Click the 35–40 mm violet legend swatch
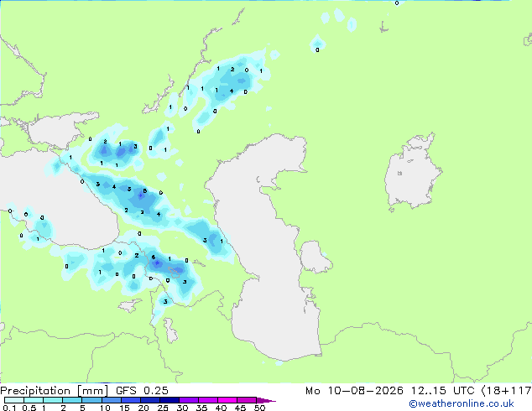Screen dimensions: 532x411 tap(207, 400)
